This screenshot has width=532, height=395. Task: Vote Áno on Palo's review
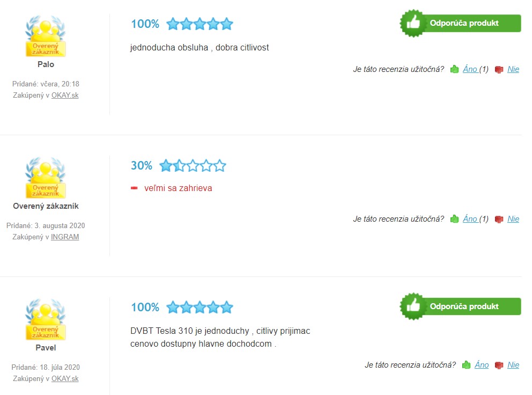470,69
